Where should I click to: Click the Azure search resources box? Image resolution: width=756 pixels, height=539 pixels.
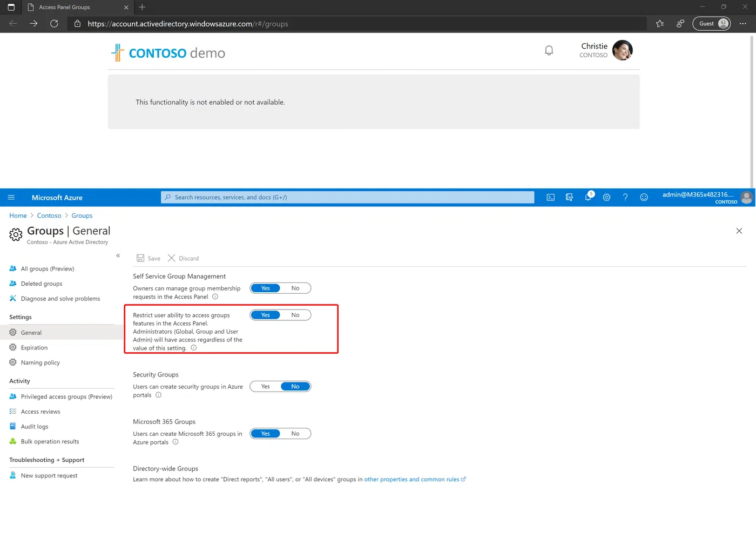(348, 198)
